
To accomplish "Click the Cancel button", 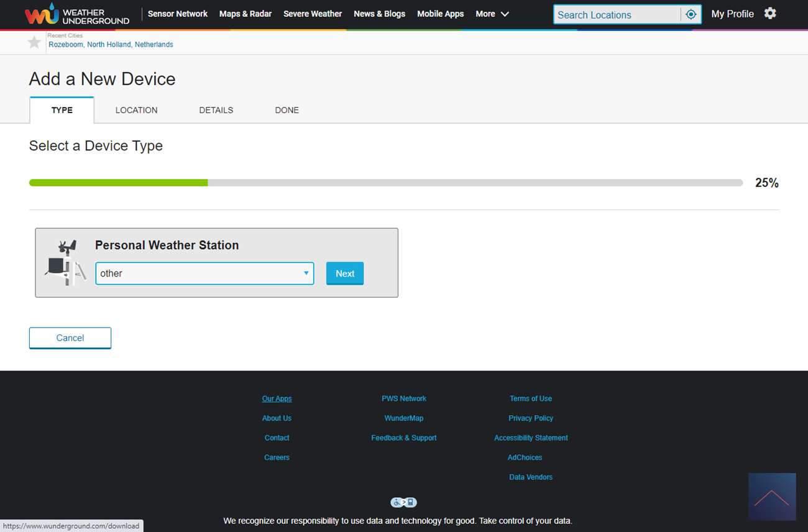I will click(x=70, y=338).
